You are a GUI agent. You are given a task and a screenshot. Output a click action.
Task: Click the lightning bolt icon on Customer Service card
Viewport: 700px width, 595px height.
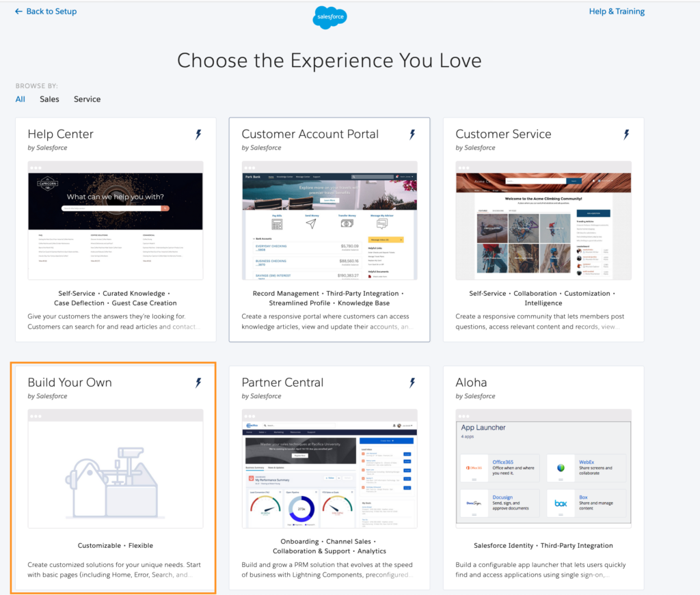pos(626,135)
